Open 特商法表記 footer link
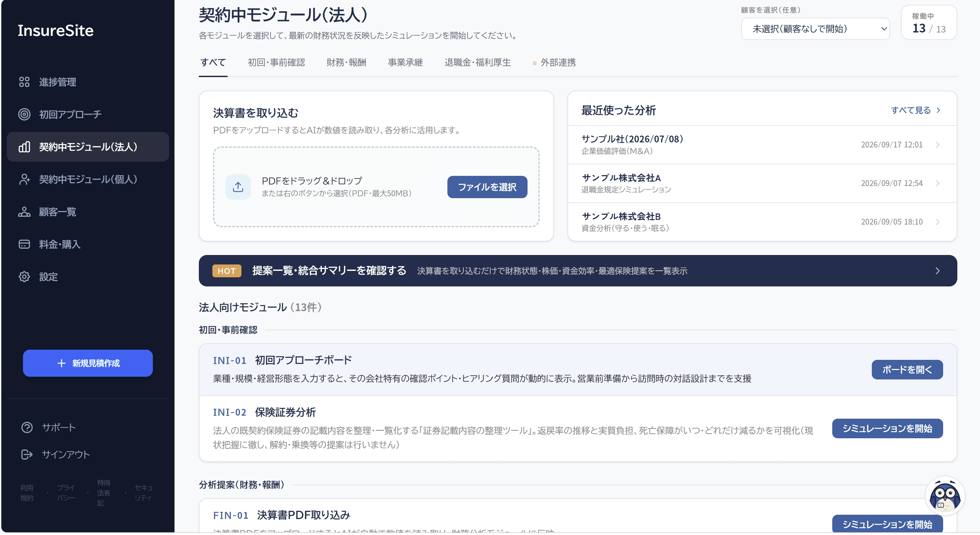Screen dimensions: 980x535 [104, 493]
